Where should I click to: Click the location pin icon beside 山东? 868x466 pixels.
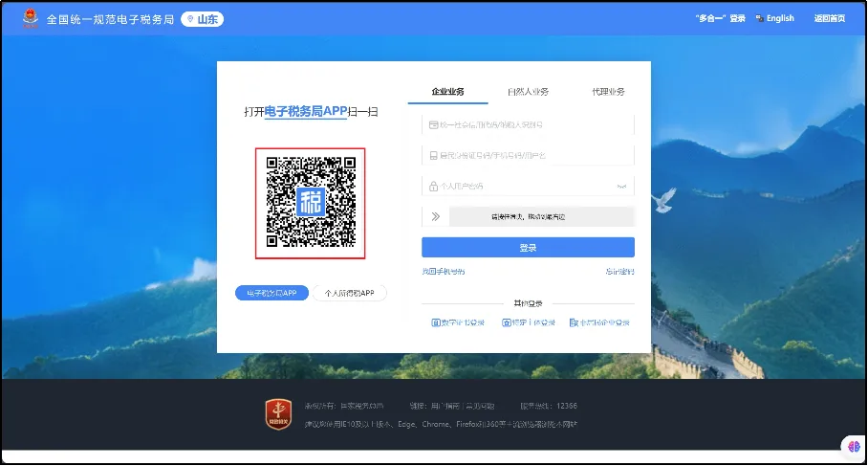[x=190, y=19]
